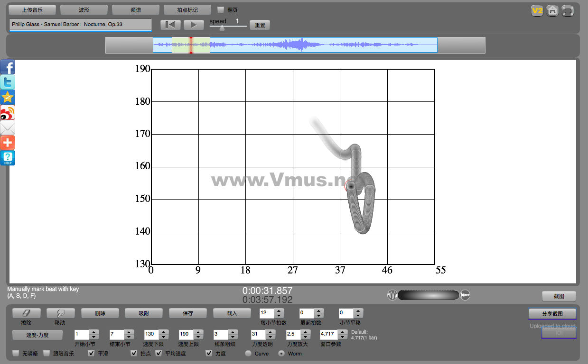This screenshot has height=364, width=588.
Task: Click the 分享截图 share screenshot button
Action: 552,314
